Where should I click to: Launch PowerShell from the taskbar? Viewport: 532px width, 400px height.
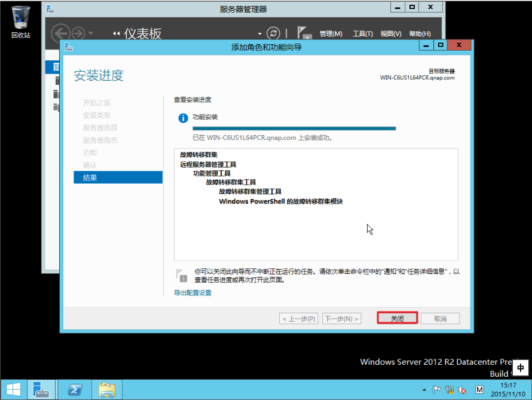[x=75, y=389]
